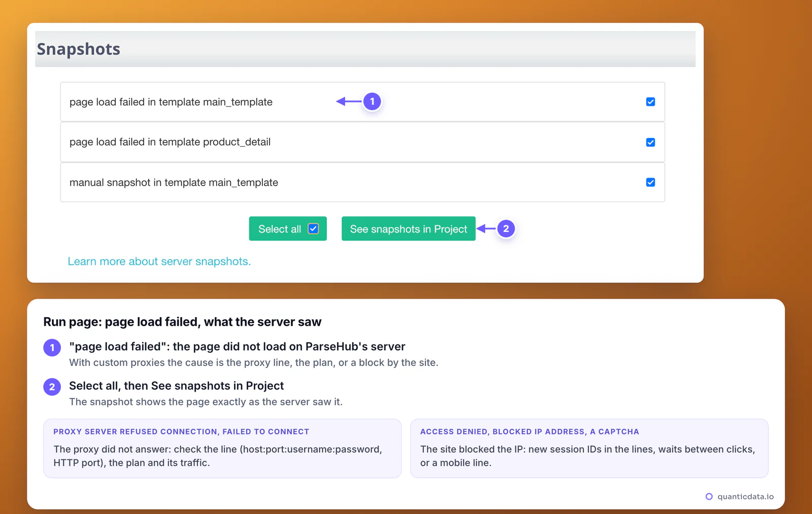Click the 'site blocked the IP' description
Screen dimensions: 812x514
click(588, 456)
